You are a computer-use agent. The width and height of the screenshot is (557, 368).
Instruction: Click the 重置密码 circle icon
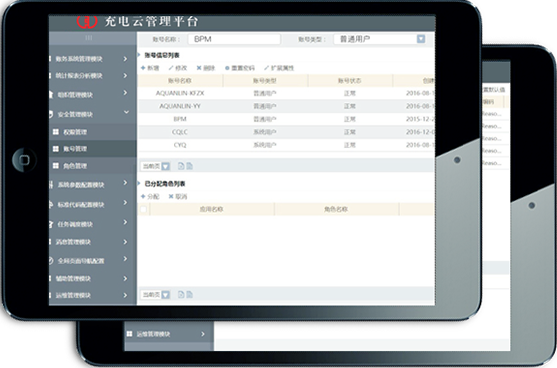click(227, 68)
